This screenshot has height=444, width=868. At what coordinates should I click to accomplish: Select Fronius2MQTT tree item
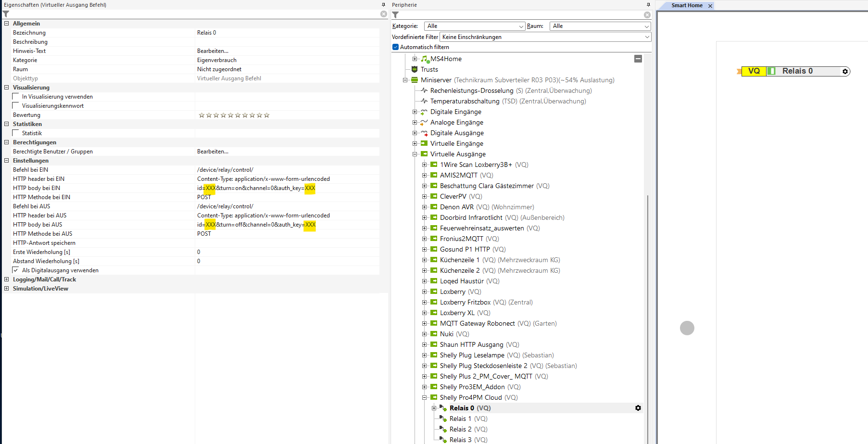pyautogui.click(x=469, y=239)
